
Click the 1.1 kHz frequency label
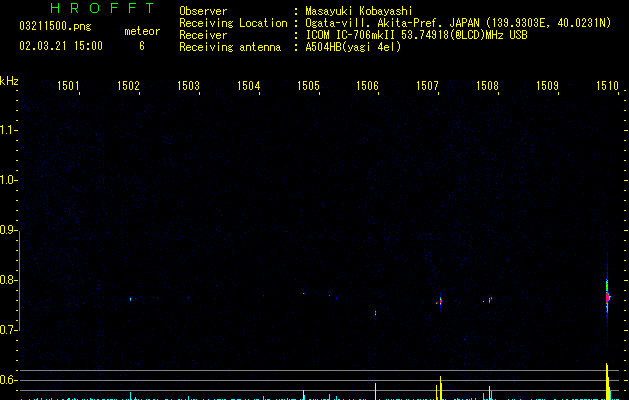pyautogui.click(x=8, y=130)
